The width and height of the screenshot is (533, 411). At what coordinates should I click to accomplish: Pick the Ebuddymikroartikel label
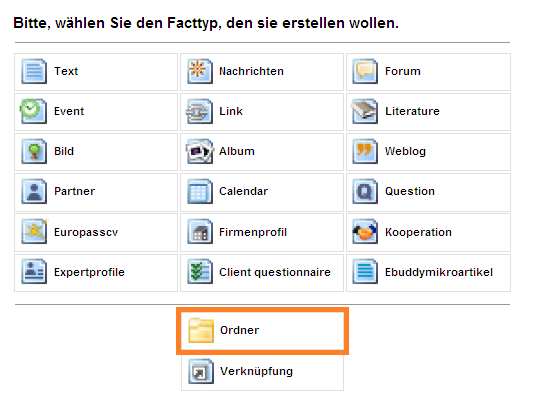point(439,272)
